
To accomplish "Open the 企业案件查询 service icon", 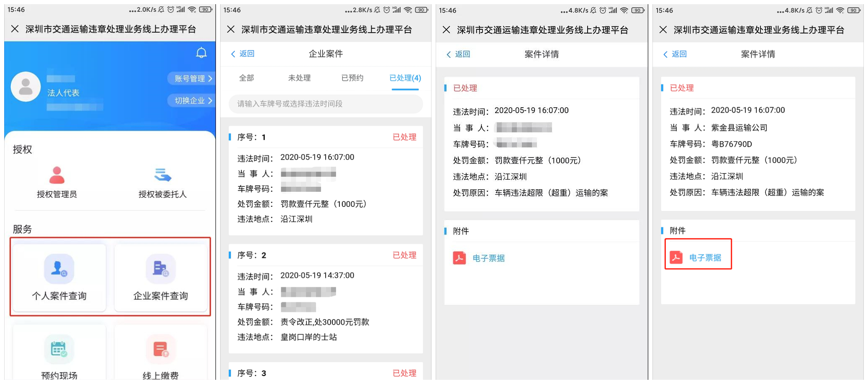I will pos(161,276).
